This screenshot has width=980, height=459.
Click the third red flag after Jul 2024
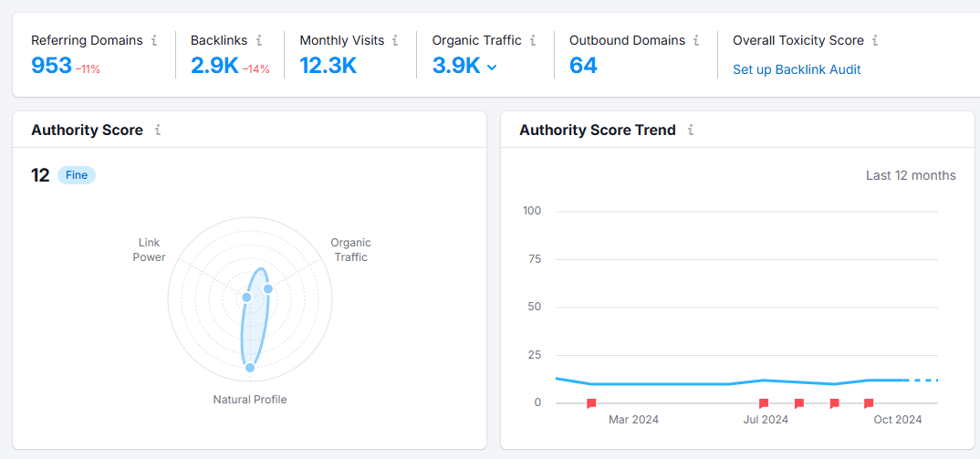834,403
